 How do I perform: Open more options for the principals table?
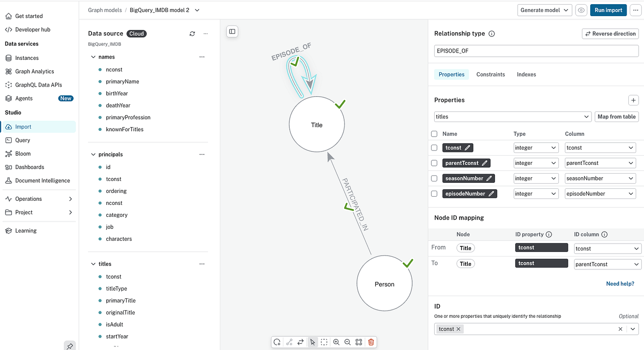click(202, 154)
